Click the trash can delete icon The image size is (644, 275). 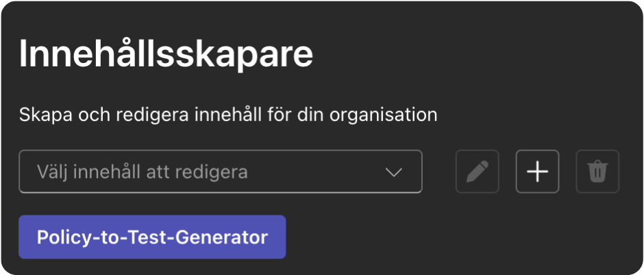(x=597, y=172)
